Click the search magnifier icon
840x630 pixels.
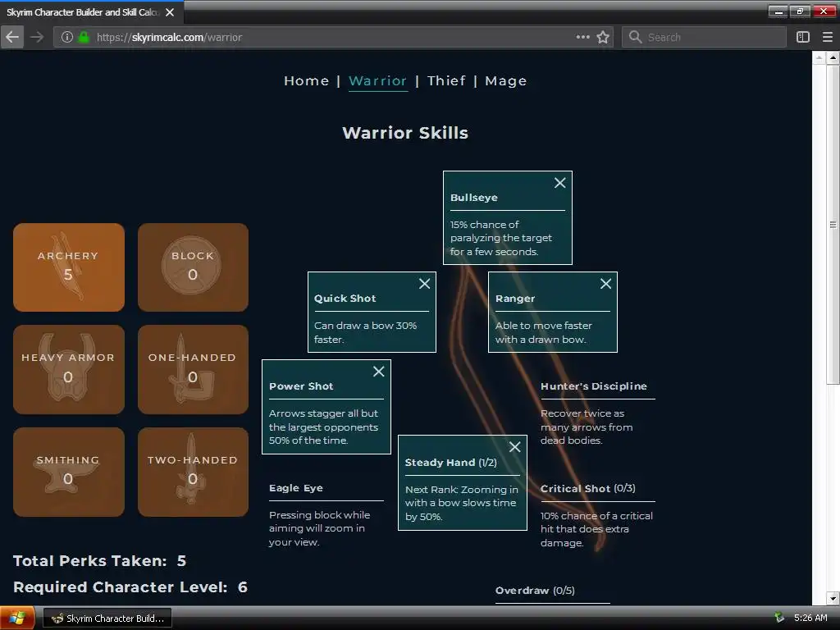point(636,37)
